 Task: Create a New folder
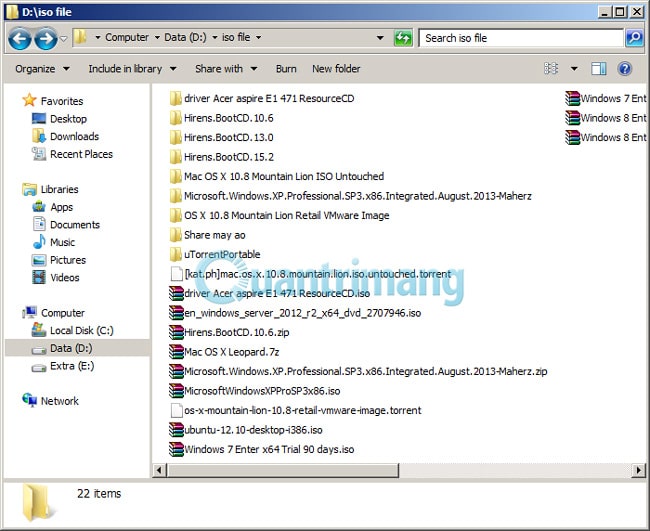[336, 69]
